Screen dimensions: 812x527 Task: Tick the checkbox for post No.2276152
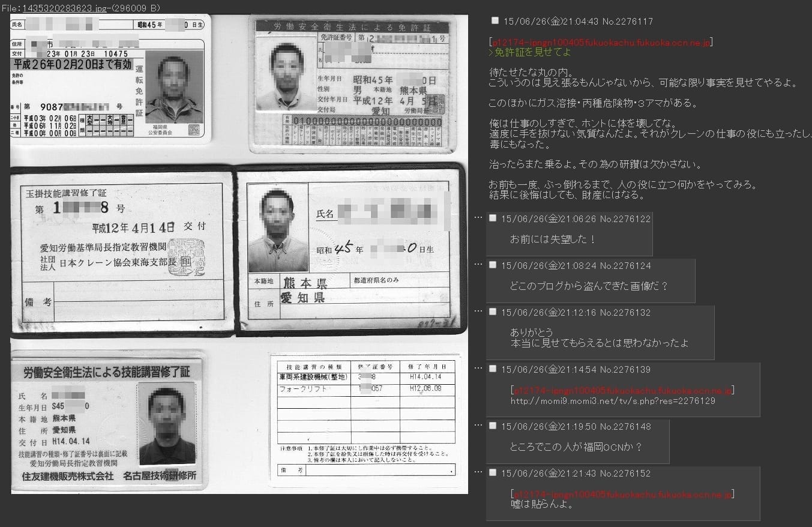coord(493,472)
